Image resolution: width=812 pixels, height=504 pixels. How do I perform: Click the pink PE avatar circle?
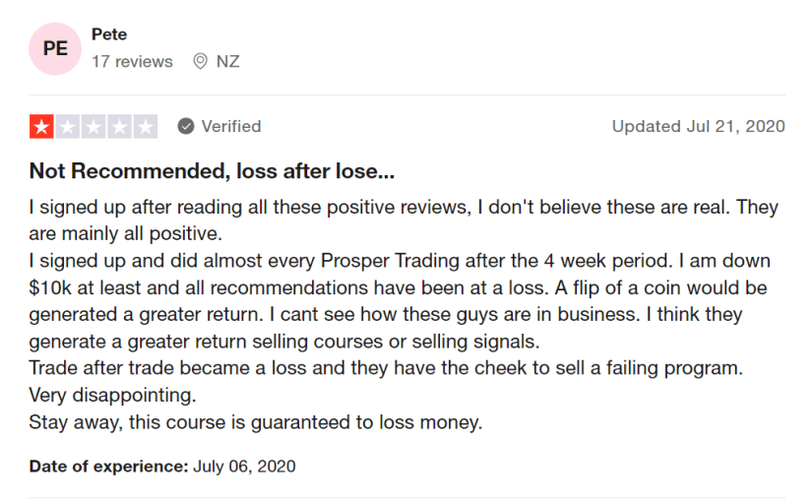tap(55, 48)
